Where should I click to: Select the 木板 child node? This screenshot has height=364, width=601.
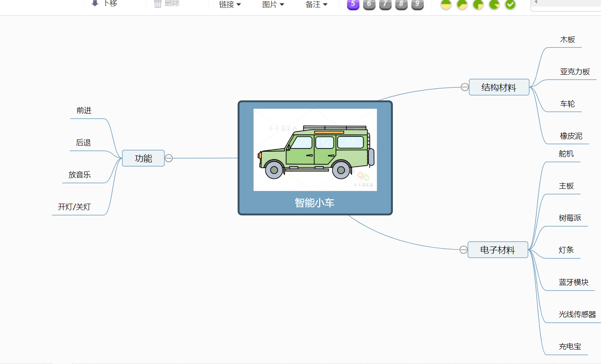click(x=568, y=40)
